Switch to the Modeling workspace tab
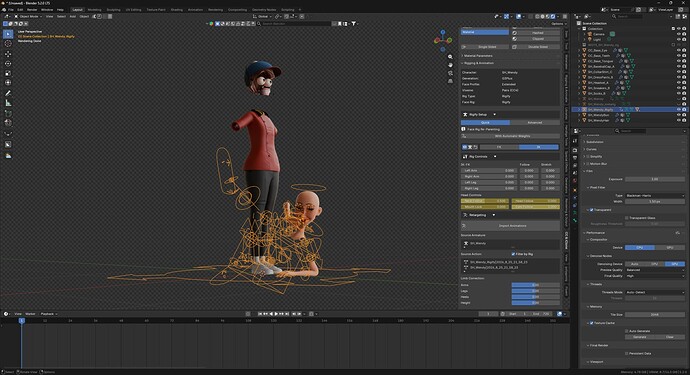Image resolution: width=690 pixels, height=375 pixels. [x=94, y=9]
